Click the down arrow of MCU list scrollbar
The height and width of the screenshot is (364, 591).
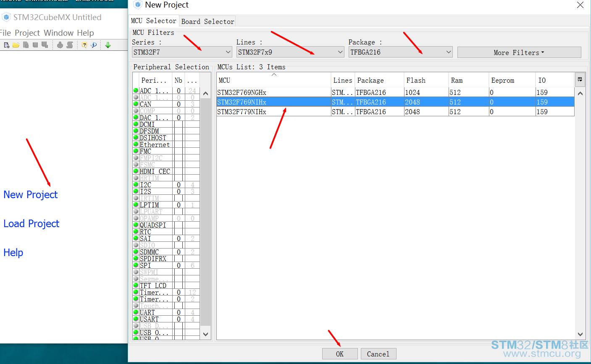click(x=580, y=334)
